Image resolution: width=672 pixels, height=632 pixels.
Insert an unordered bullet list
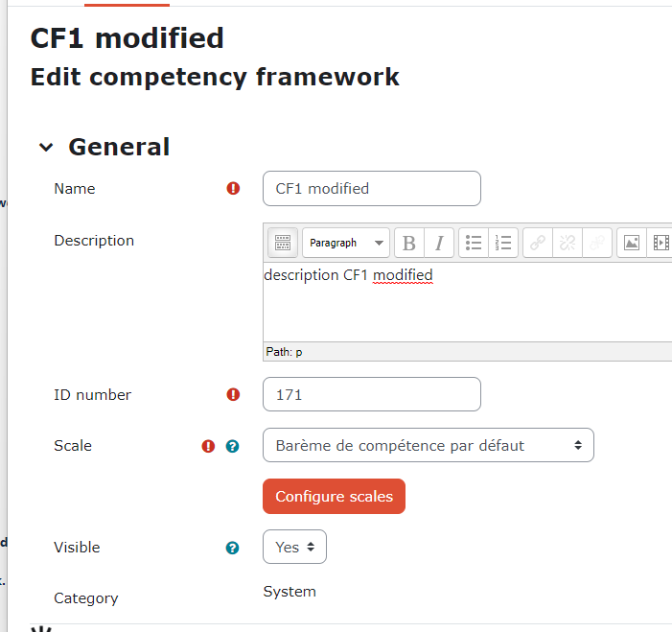[x=474, y=243]
